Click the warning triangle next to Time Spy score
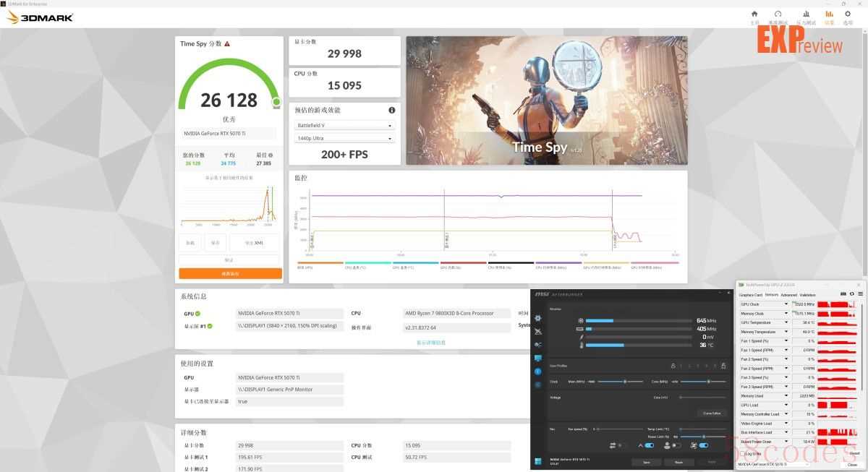Viewport: 868px width, 472px height. [x=227, y=44]
